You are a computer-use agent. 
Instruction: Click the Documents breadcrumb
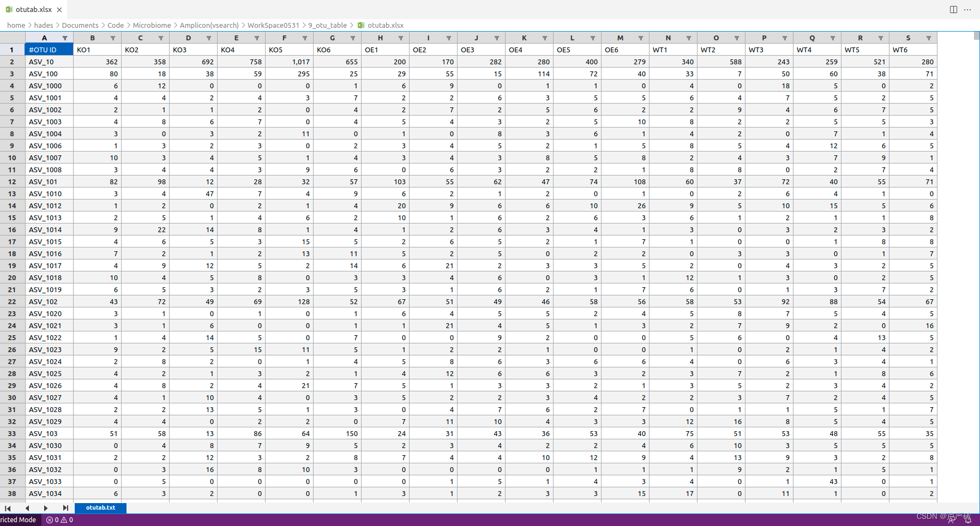(x=80, y=25)
